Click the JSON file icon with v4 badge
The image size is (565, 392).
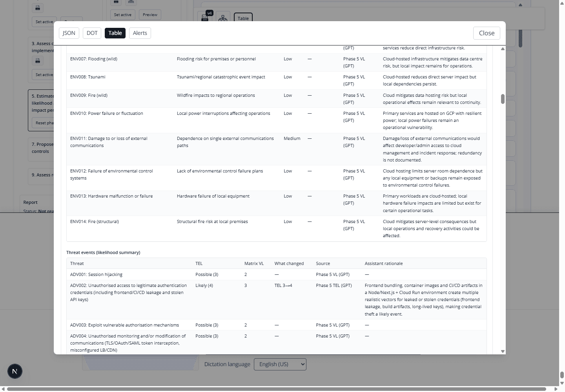205,17
